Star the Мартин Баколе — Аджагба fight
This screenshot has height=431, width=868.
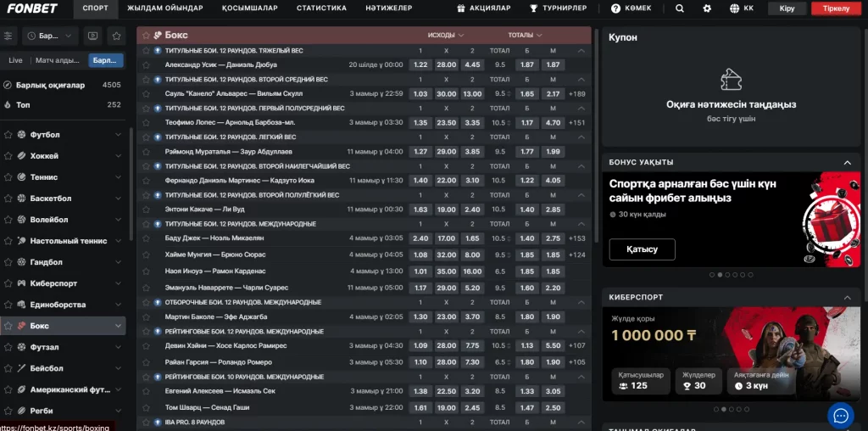pos(146,316)
